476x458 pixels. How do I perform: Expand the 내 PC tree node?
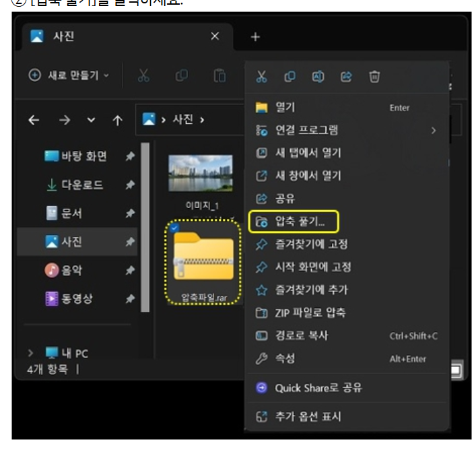point(30,353)
